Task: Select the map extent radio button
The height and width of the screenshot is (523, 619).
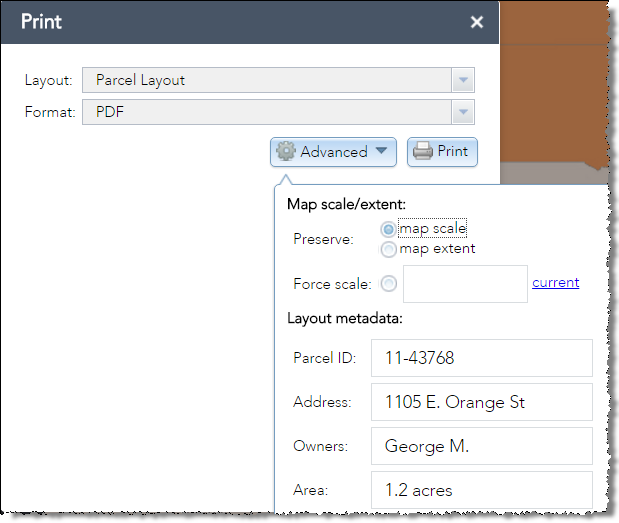Action: point(388,249)
